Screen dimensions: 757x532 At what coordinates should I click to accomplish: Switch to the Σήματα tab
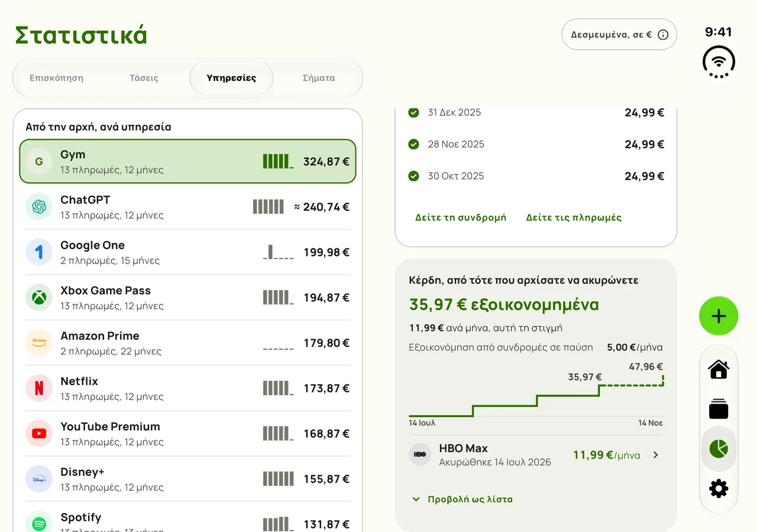pos(319,78)
